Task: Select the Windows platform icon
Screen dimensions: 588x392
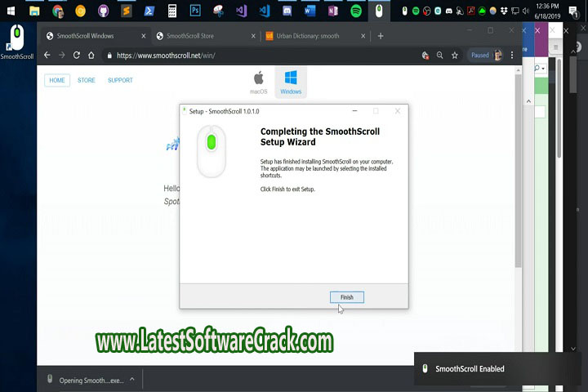Action: tap(291, 82)
